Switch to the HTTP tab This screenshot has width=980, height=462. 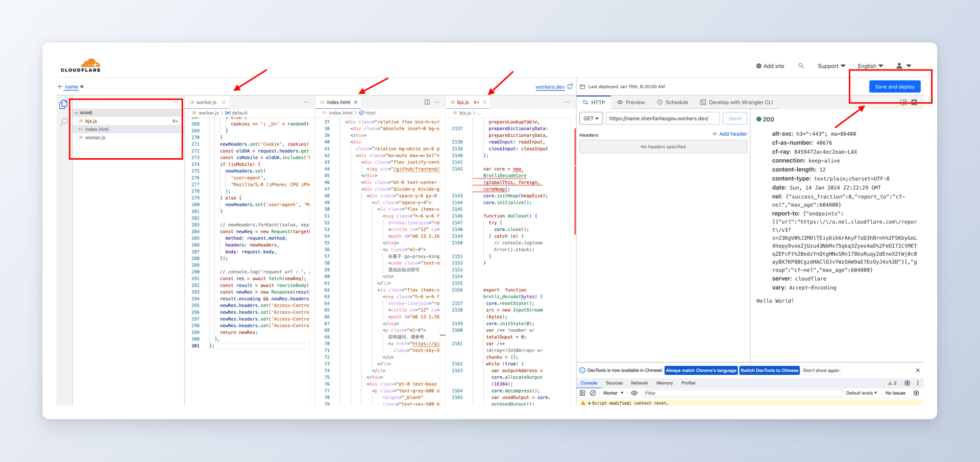594,102
